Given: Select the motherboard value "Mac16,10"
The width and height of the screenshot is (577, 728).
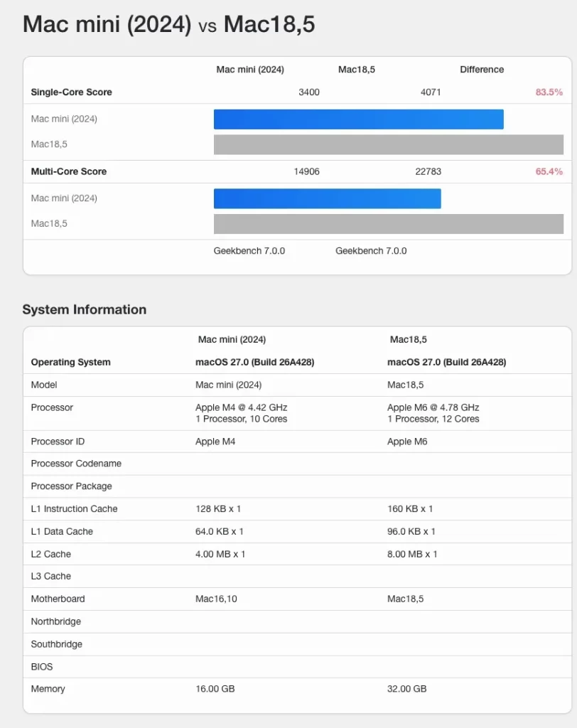Looking at the screenshot, I should (216, 599).
